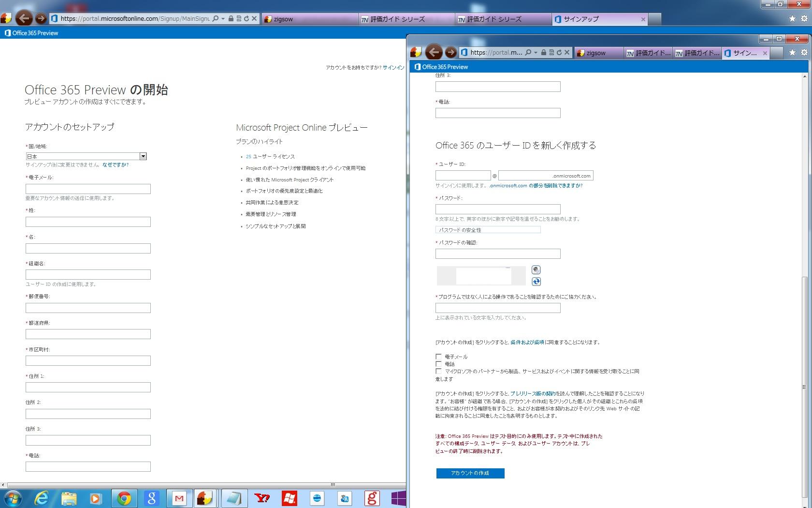The height and width of the screenshot is (508, 812).
Task: Select the first 評価ガイド tab in the right window
Action: pyautogui.click(x=648, y=53)
